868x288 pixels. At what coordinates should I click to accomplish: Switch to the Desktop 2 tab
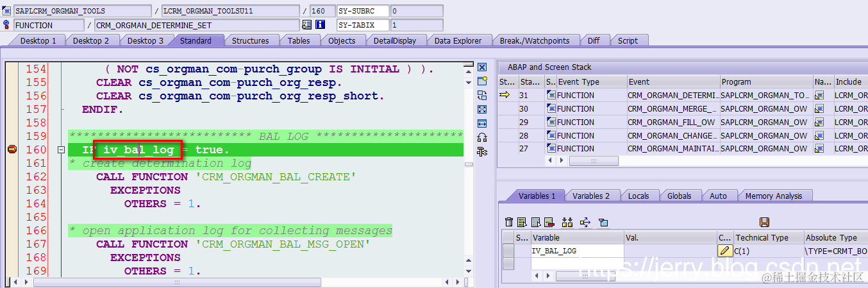pos(91,40)
